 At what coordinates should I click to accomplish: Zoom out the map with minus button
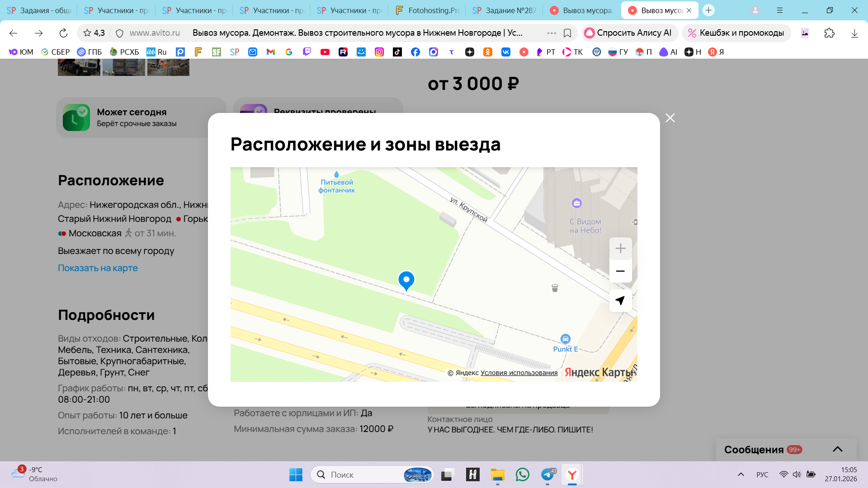[x=620, y=271]
